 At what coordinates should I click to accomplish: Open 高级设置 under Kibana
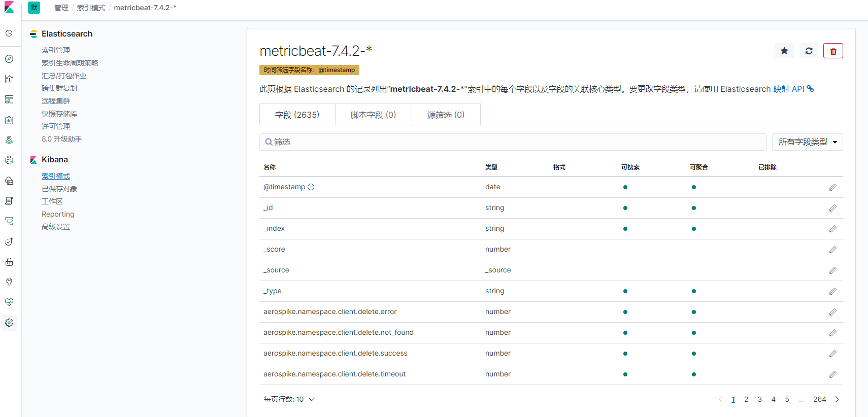[x=56, y=227]
